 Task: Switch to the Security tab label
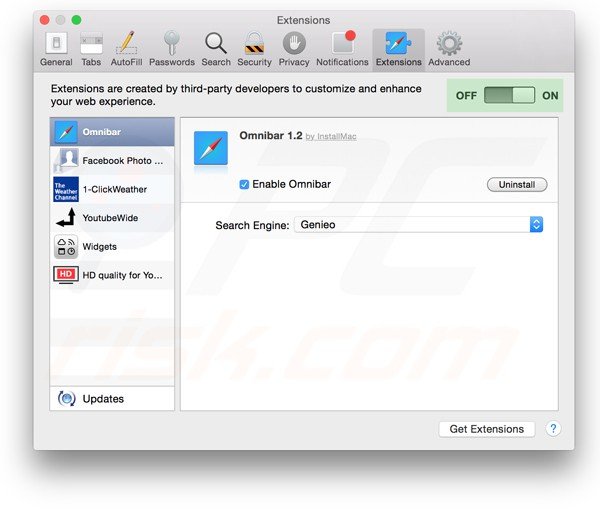(254, 62)
